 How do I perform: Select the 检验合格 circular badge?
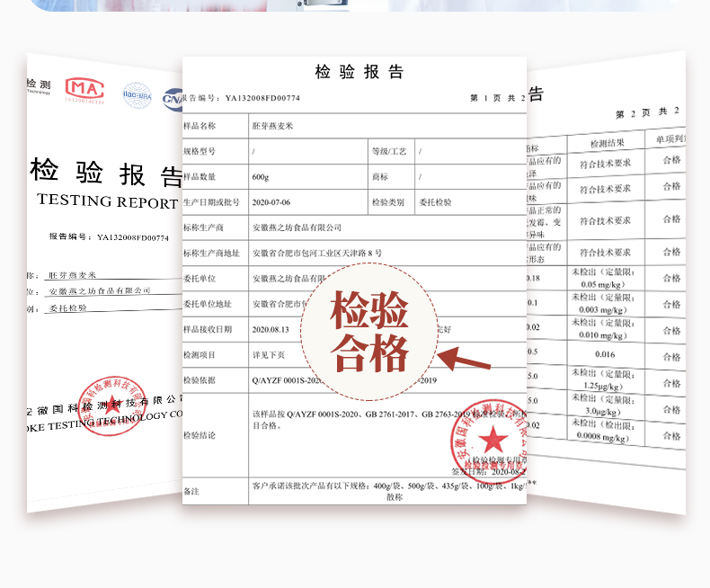(x=369, y=332)
